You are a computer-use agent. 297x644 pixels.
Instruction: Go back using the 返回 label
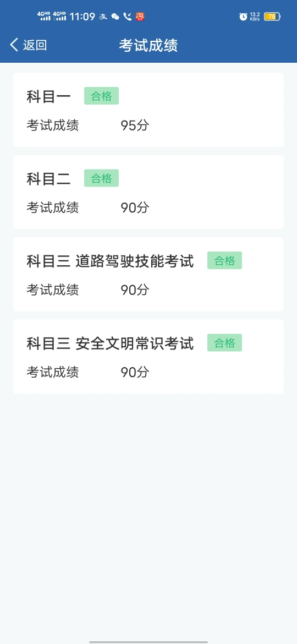click(x=35, y=45)
